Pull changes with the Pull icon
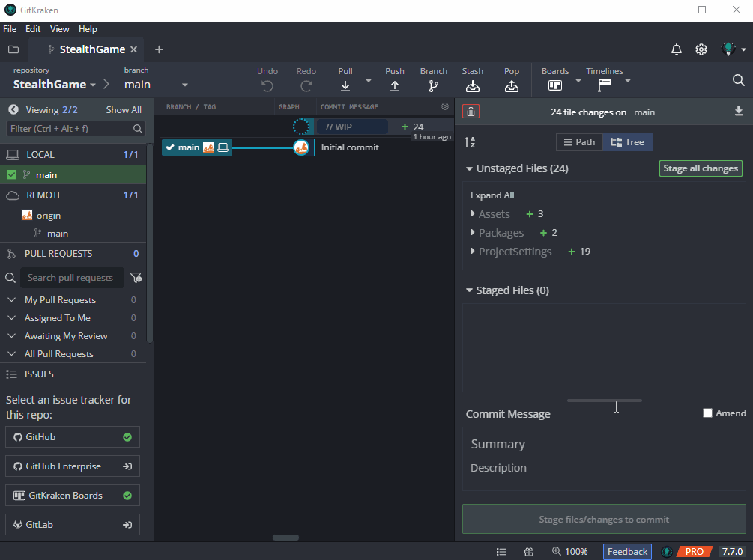The height and width of the screenshot is (560, 753). click(x=345, y=86)
